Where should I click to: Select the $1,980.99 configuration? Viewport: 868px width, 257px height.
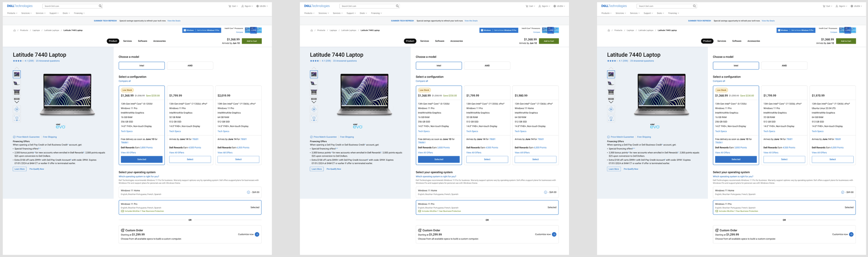pyautogui.click(x=535, y=159)
